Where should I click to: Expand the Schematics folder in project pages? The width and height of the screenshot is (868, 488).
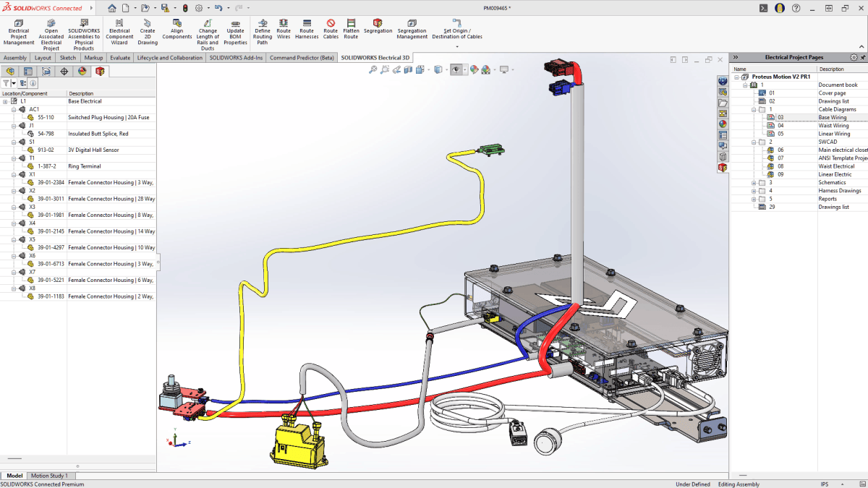tap(754, 183)
